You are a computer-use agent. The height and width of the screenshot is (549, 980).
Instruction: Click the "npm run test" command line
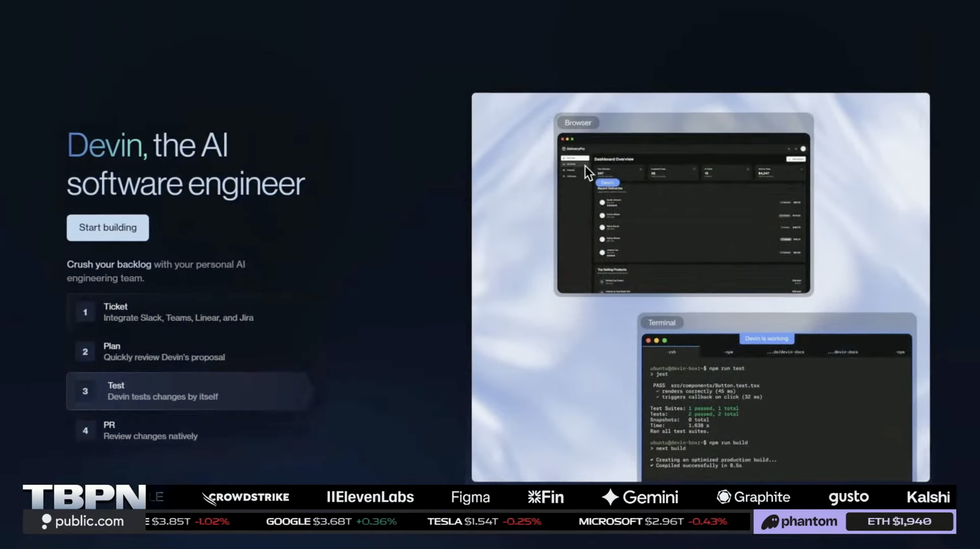[x=697, y=368]
